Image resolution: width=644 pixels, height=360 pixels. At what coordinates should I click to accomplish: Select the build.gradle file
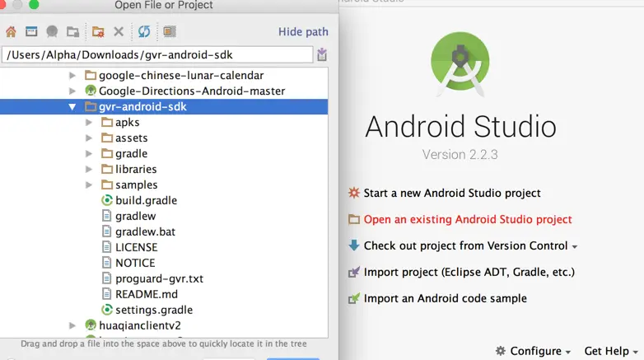click(147, 200)
